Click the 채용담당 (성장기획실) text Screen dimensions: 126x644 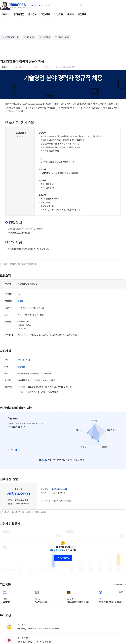point(61,501)
